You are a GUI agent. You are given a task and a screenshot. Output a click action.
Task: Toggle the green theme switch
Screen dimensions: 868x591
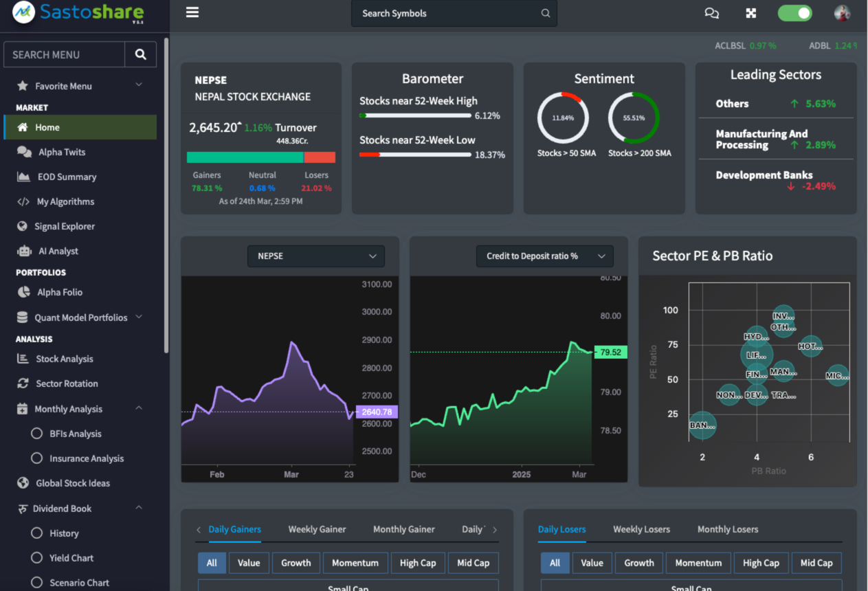click(x=794, y=13)
